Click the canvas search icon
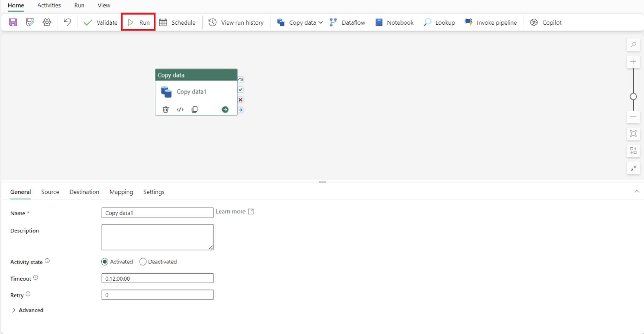Image resolution: width=644 pixels, height=334 pixels. [633, 45]
